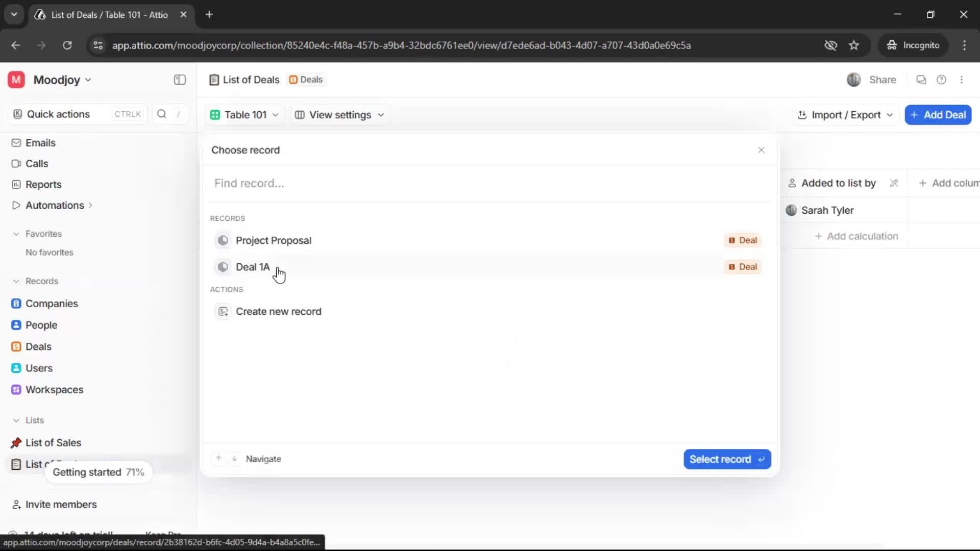The height and width of the screenshot is (551, 980).
Task: Select the Create new record action icon
Action: (x=223, y=311)
